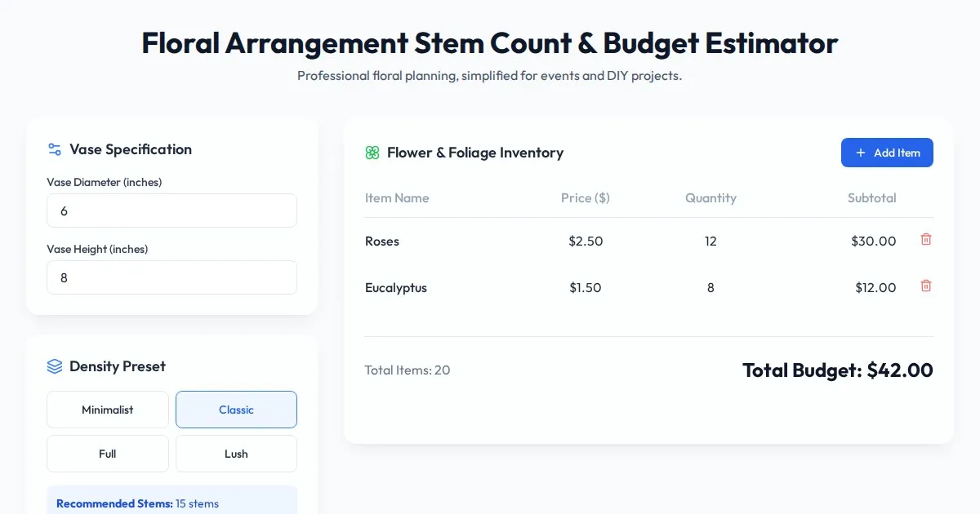Change the Eucalyptus quantity of 8
This screenshot has width=980, height=514.
click(x=710, y=288)
